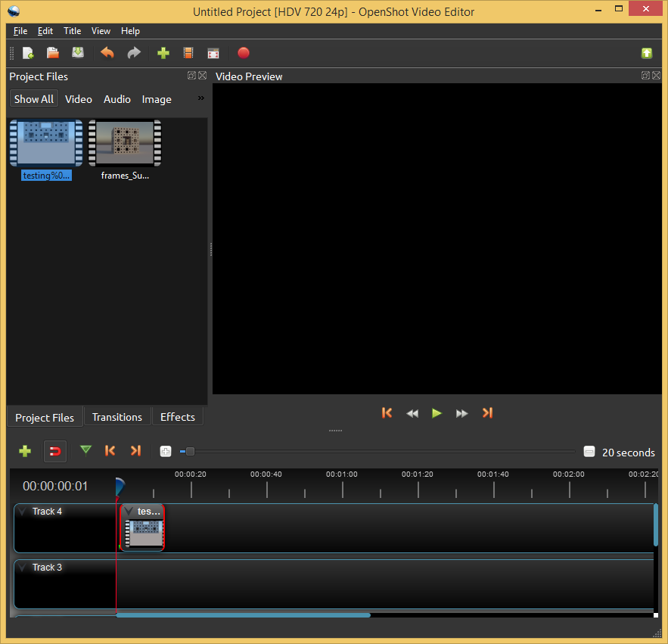Click the timeline zoom out minus icon

click(x=589, y=451)
